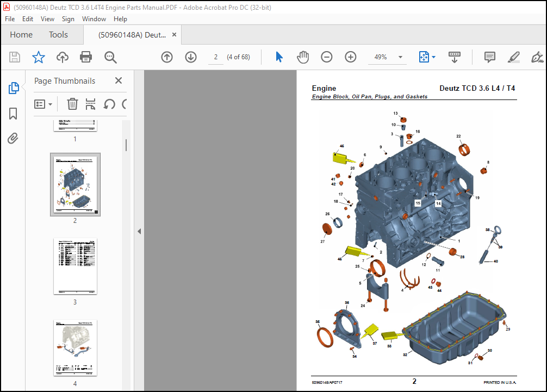This screenshot has width=547, height=392.
Task: Add document to starred with star icon
Action: point(39,57)
